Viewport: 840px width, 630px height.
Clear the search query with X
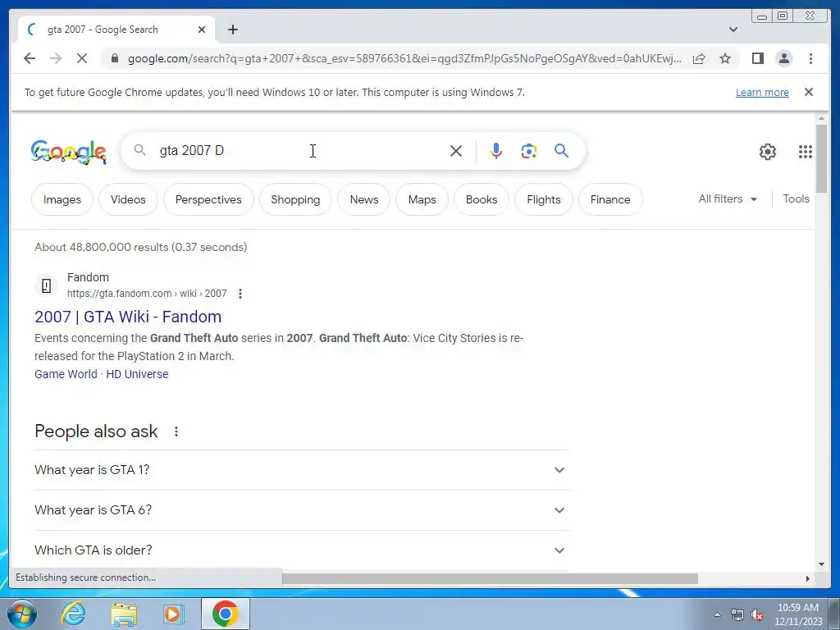pos(456,151)
